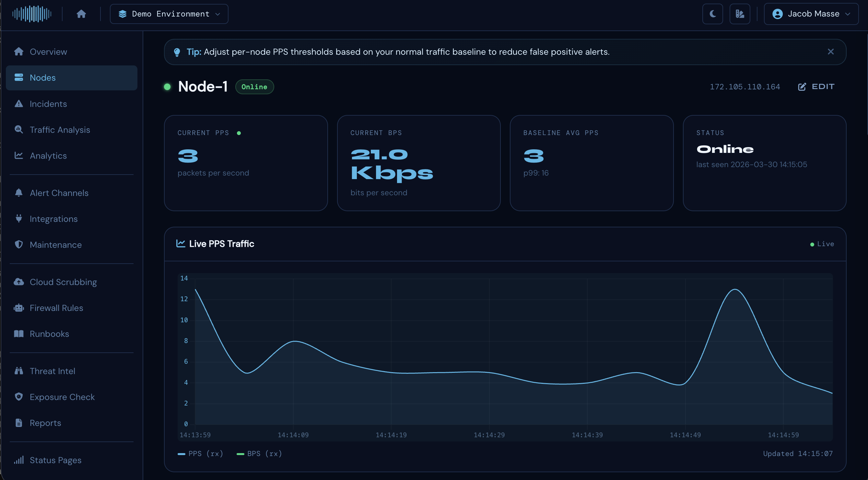Click the Alert Channels bell icon

(x=19, y=192)
